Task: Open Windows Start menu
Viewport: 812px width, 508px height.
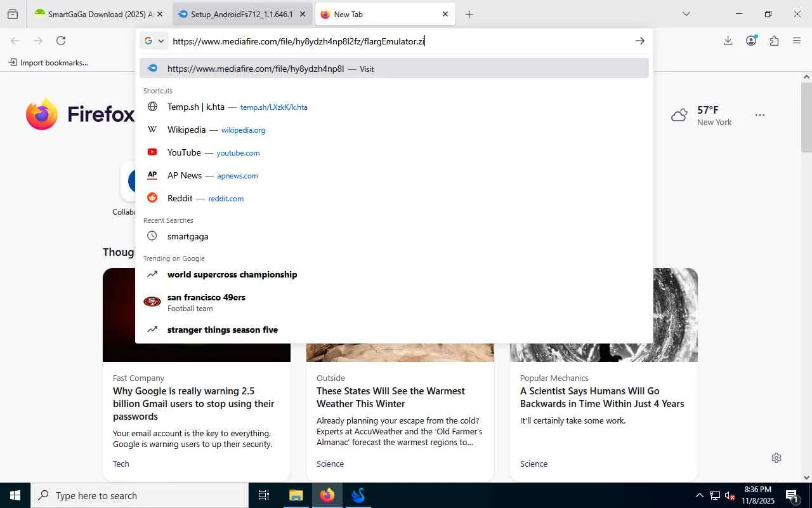Action: [15, 495]
